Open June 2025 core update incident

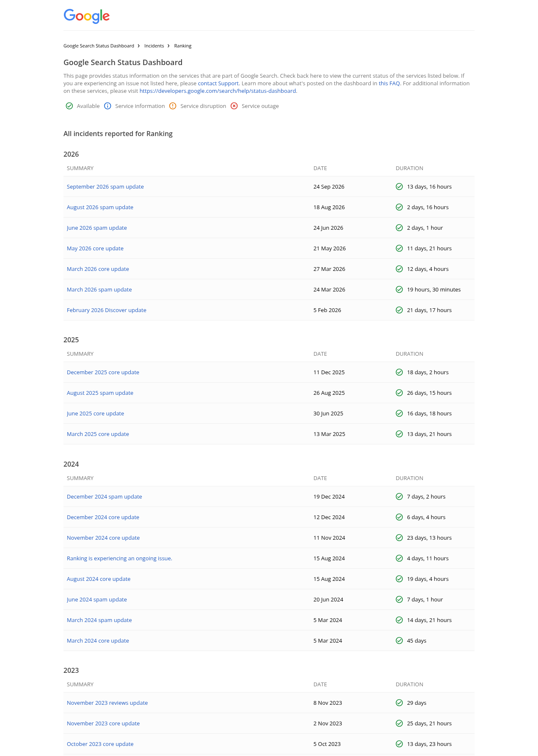point(95,413)
